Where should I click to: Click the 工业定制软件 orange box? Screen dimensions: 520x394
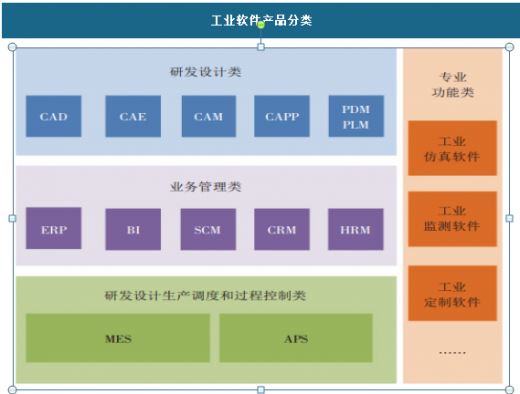(x=452, y=293)
